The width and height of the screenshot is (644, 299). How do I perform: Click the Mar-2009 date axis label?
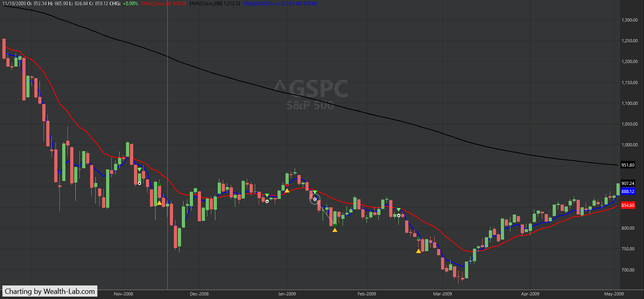point(443,294)
